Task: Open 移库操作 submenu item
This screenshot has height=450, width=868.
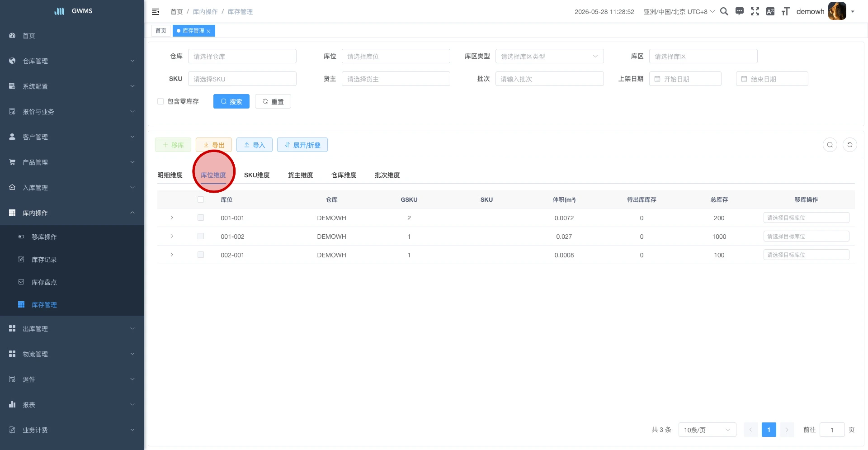Action: [x=72, y=237]
